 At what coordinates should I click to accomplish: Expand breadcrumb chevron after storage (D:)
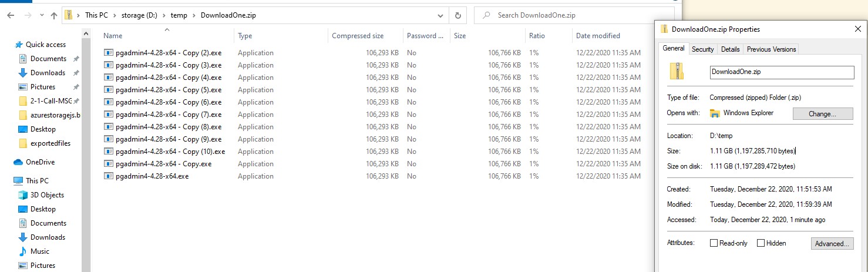[164, 15]
